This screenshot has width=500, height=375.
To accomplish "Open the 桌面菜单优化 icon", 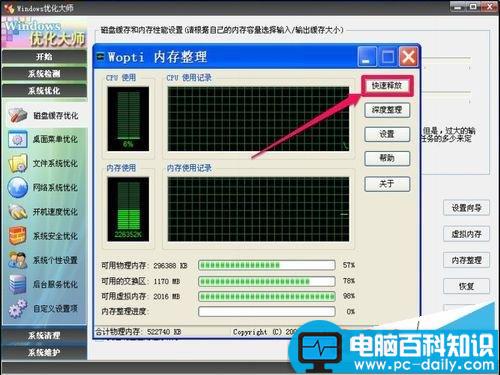I will (x=18, y=139).
